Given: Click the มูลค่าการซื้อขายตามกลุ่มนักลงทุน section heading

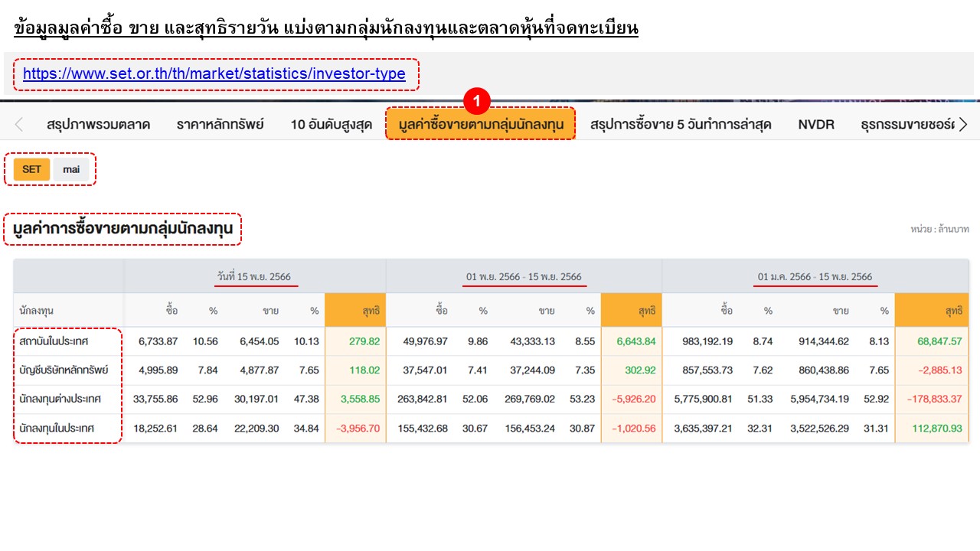Looking at the screenshot, I should (122, 229).
